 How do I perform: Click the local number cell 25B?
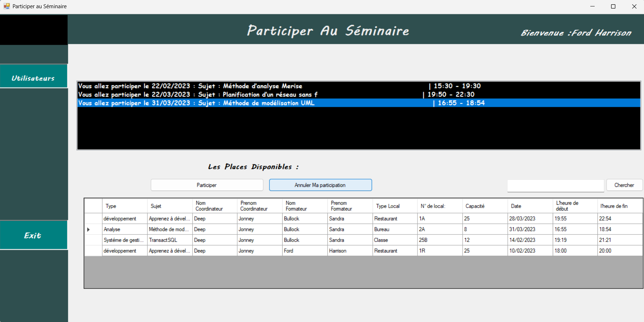tap(440, 240)
